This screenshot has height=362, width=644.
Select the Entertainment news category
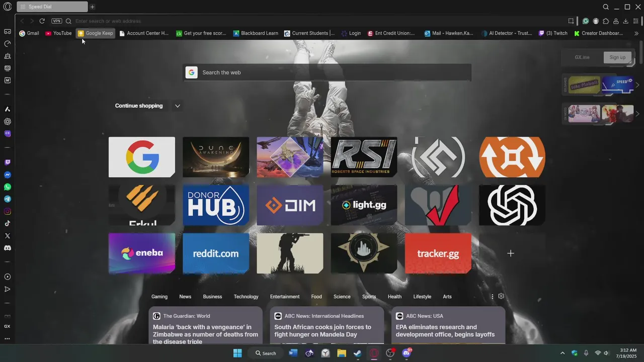[285, 297]
